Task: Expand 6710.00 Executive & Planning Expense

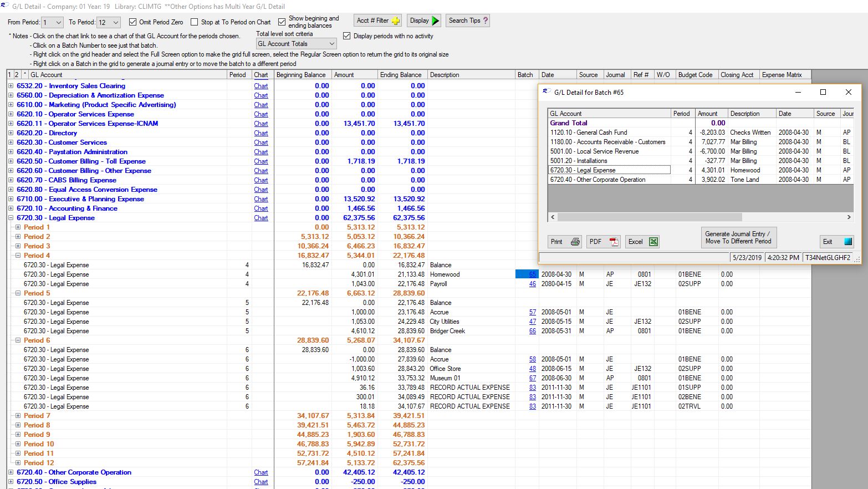Action: tap(11, 199)
